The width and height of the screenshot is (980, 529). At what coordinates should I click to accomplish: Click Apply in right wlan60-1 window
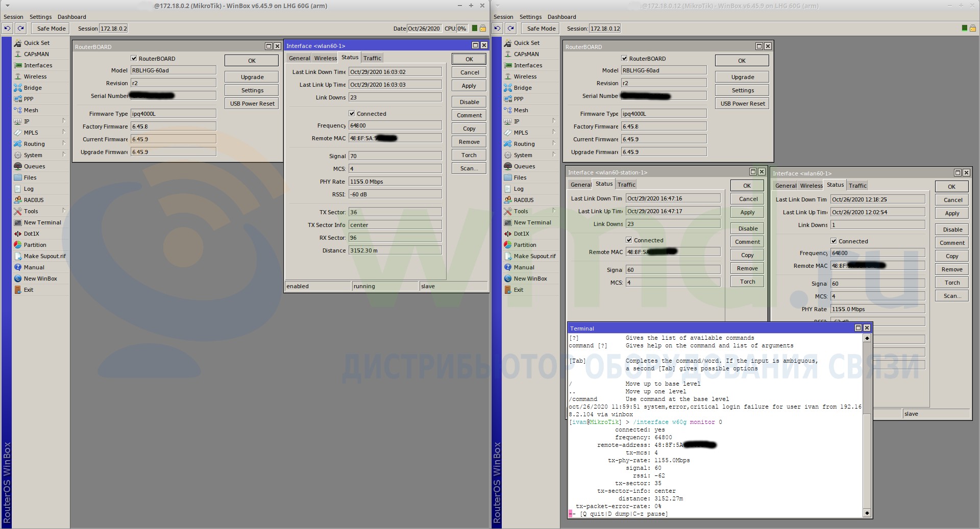[952, 213]
